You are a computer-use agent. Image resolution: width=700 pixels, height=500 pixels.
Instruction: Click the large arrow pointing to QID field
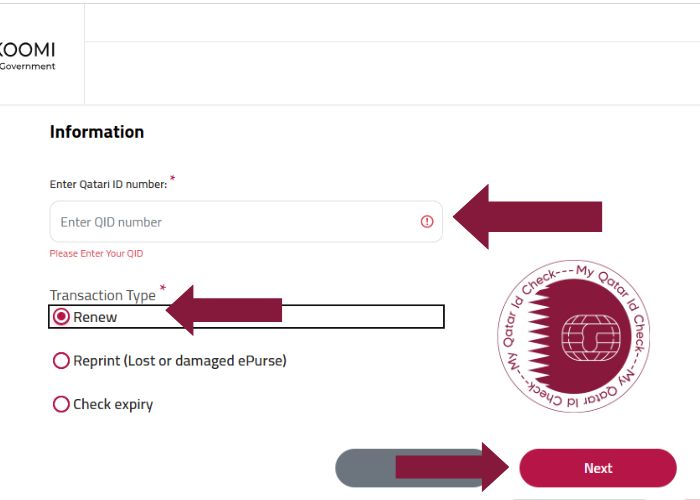[x=528, y=217]
